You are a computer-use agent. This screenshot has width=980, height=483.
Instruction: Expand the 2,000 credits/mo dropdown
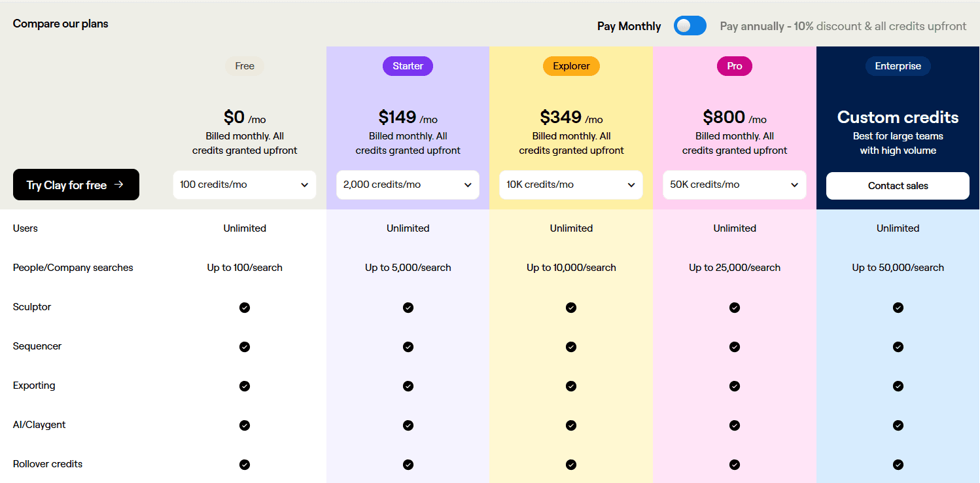pos(408,185)
